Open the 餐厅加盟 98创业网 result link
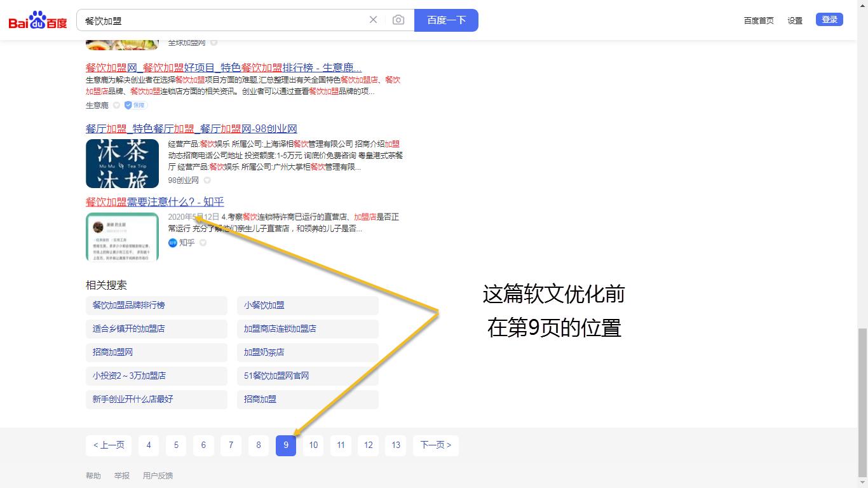868x488 pixels. point(191,128)
